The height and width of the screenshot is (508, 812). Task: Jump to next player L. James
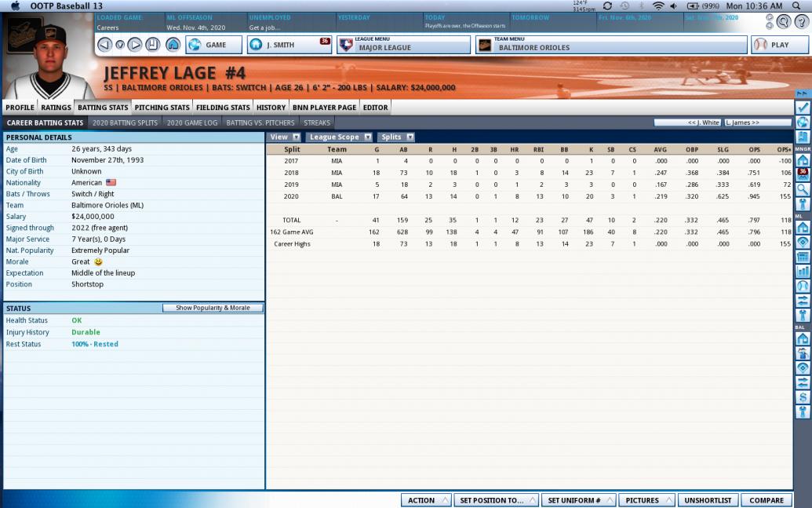coord(758,122)
